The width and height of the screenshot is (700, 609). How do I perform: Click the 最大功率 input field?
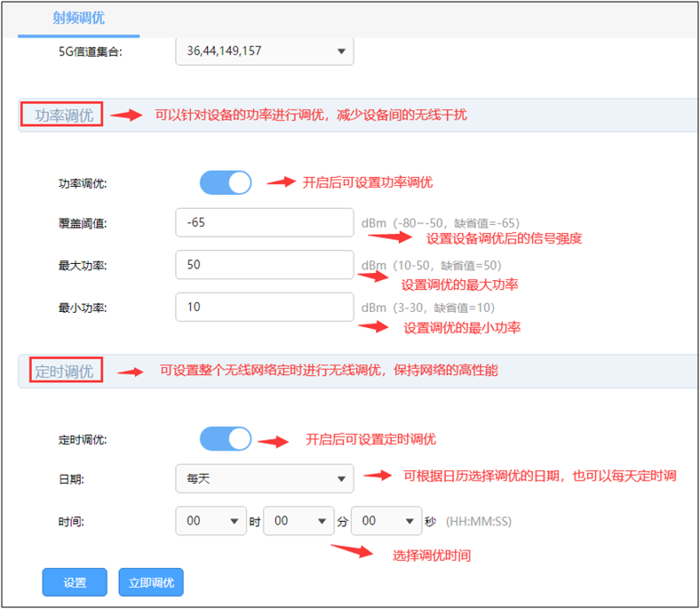[264, 266]
